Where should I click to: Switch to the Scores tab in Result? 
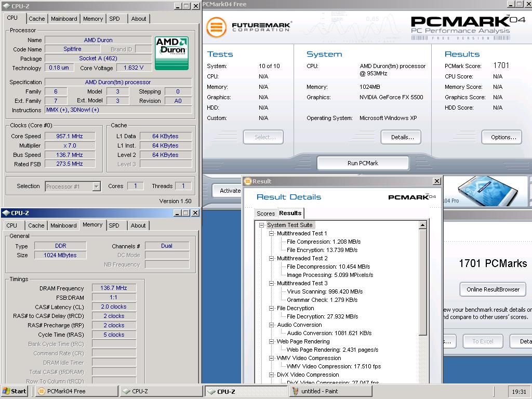pos(265,214)
